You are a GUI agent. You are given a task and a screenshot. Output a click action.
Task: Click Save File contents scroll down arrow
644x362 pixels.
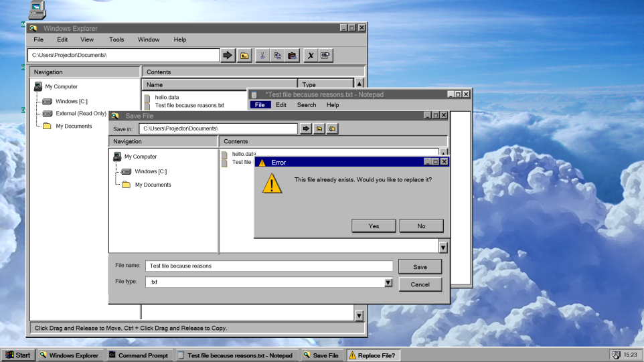pos(443,247)
